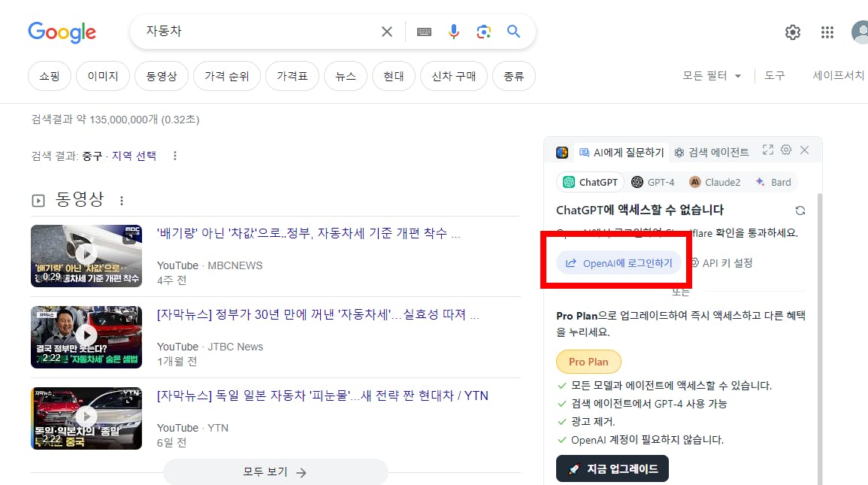Start voice search with microphone icon
868x485 pixels.
pyautogui.click(x=454, y=32)
